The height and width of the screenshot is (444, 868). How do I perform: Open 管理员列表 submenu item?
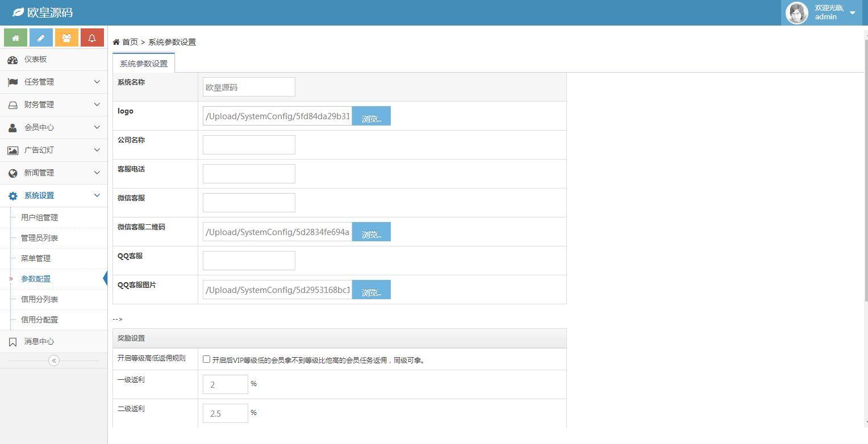(x=39, y=238)
